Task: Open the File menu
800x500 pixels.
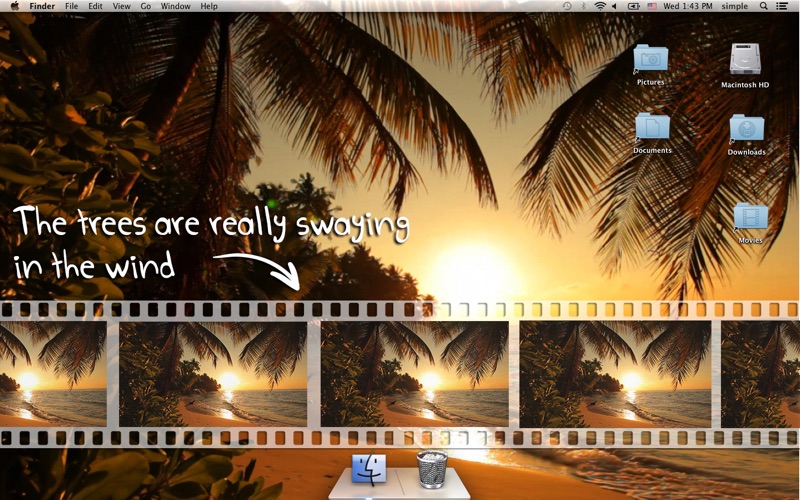Action: pos(71,6)
